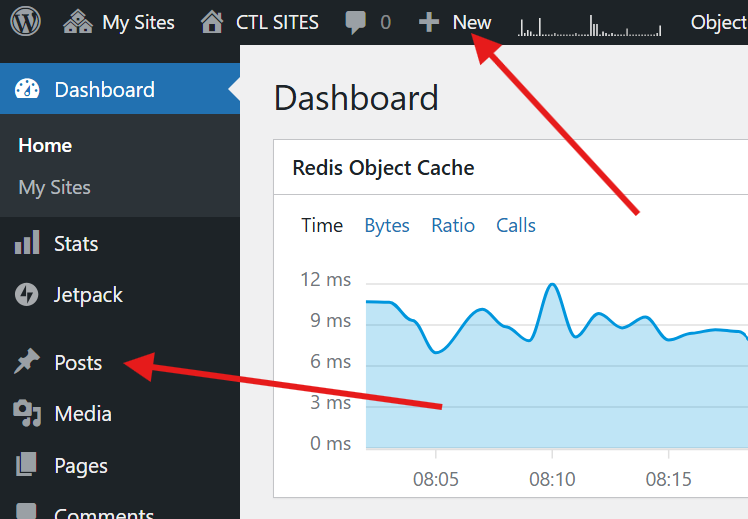The image size is (748, 519).
Task: Click the comments bubble icon
Action: coord(355,22)
